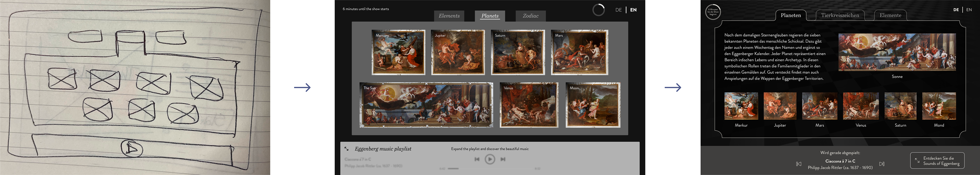Open the Moon painting
This screenshot has height=175, width=980.
tap(593, 105)
